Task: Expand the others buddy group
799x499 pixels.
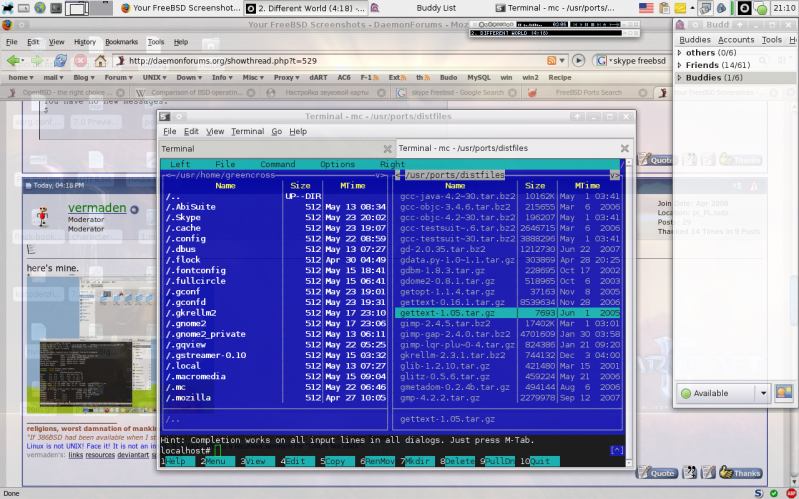Action: [x=681, y=52]
